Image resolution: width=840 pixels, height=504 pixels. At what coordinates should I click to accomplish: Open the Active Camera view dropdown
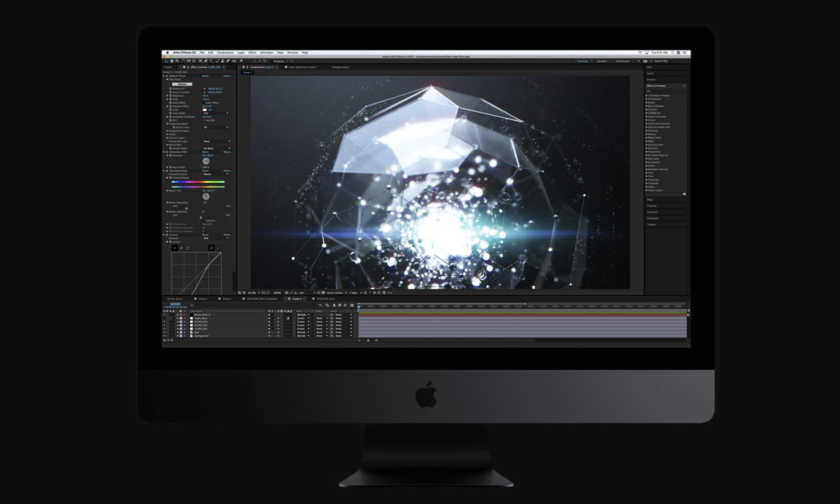337,293
